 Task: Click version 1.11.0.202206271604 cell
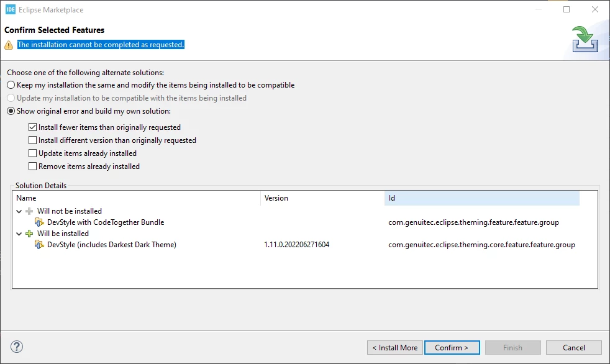click(x=296, y=245)
